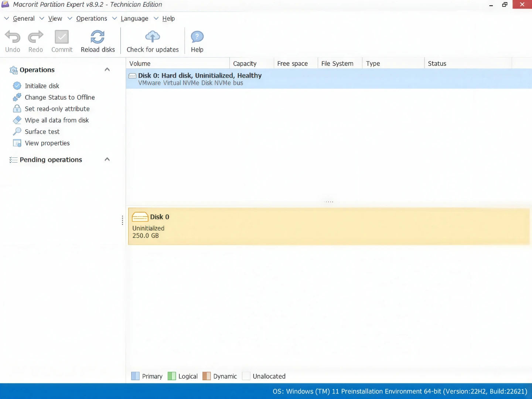Choose Change Status to Offline
The image size is (532, 399).
click(x=60, y=97)
